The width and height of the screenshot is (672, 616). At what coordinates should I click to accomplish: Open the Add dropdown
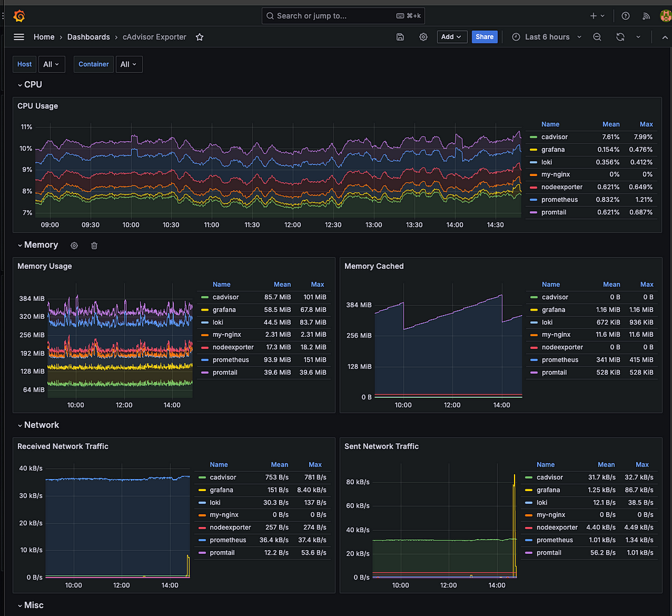tap(451, 37)
